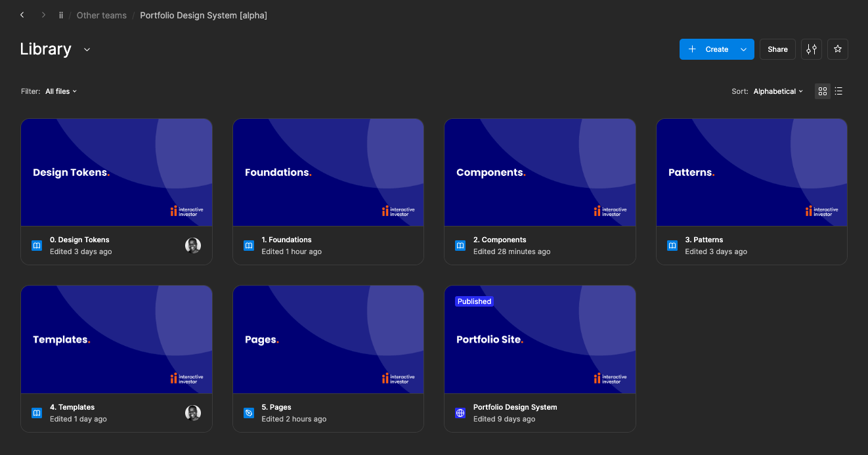This screenshot has height=455, width=868.
Task: Open the library settings sliders icon
Action: [812, 49]
